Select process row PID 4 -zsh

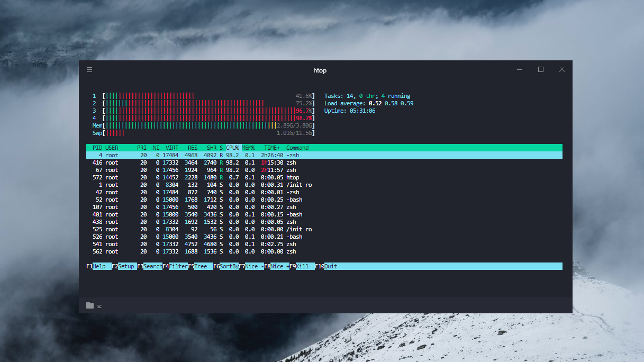pos(324,155)
